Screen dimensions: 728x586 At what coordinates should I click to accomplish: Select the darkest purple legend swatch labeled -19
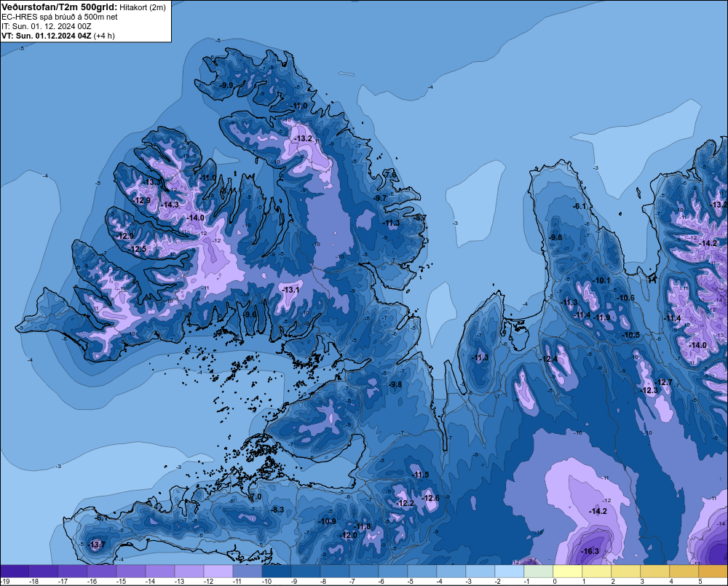tap(15, 571)
